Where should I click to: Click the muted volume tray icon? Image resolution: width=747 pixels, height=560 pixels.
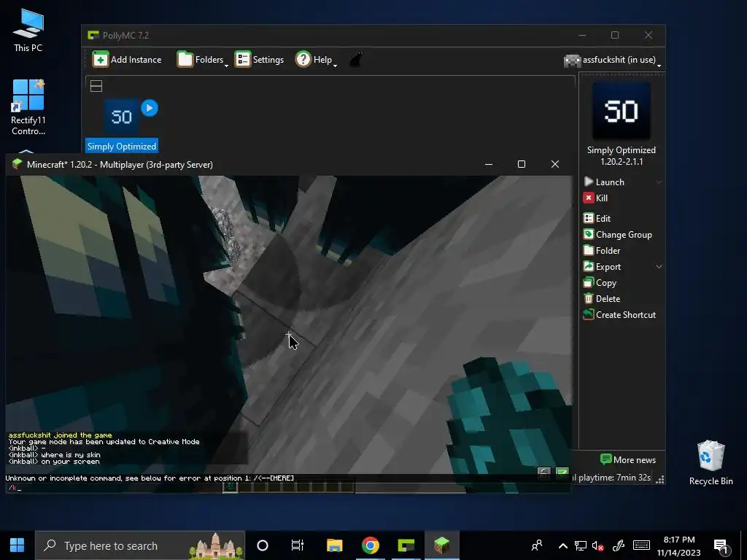tap(598, 545)
